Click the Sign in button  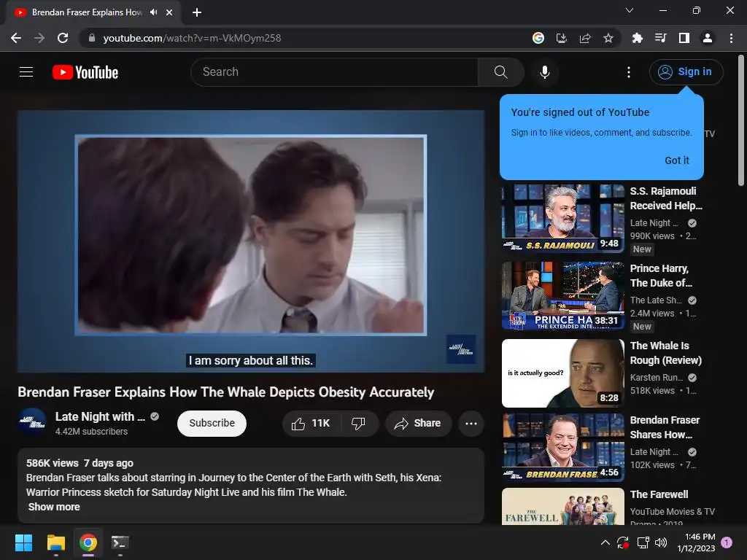click(x=686, y=72)
